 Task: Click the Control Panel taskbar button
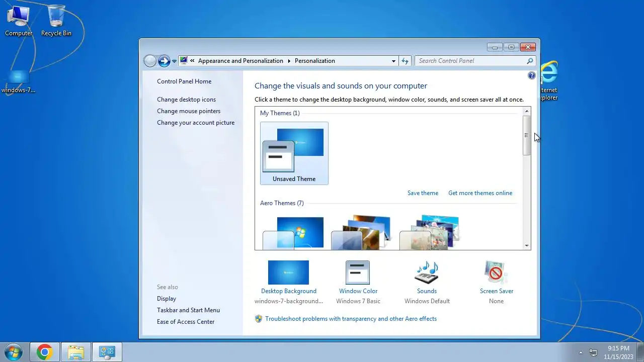point(107,352)
